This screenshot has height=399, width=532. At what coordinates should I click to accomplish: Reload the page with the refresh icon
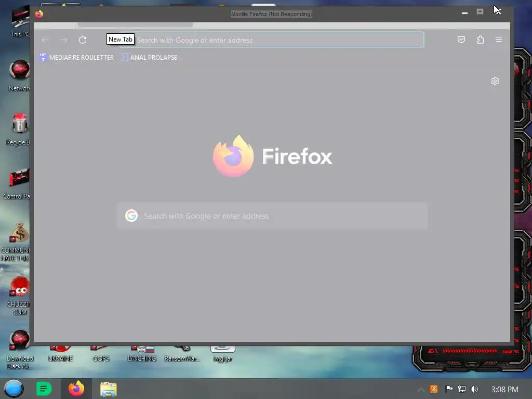83,40
